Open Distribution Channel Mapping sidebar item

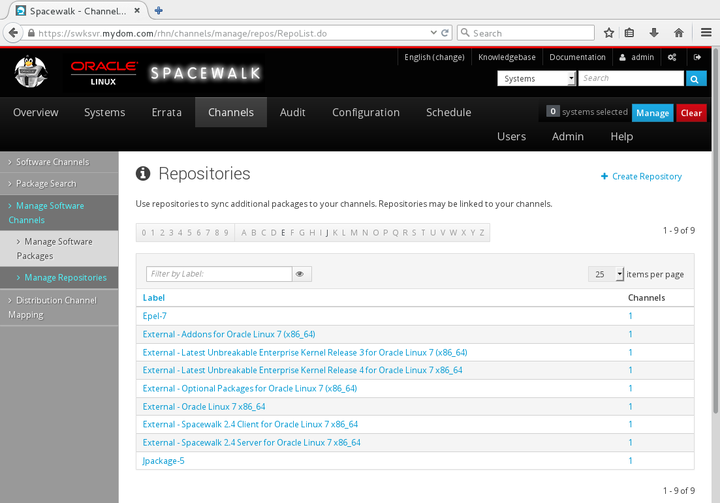tap(59, 307)
